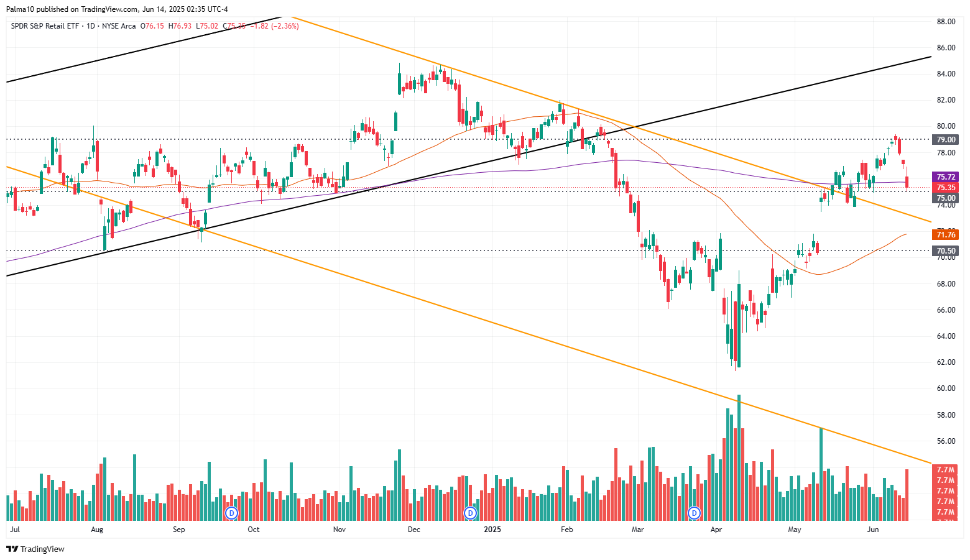Click the TradingView logo

[35, 549]
